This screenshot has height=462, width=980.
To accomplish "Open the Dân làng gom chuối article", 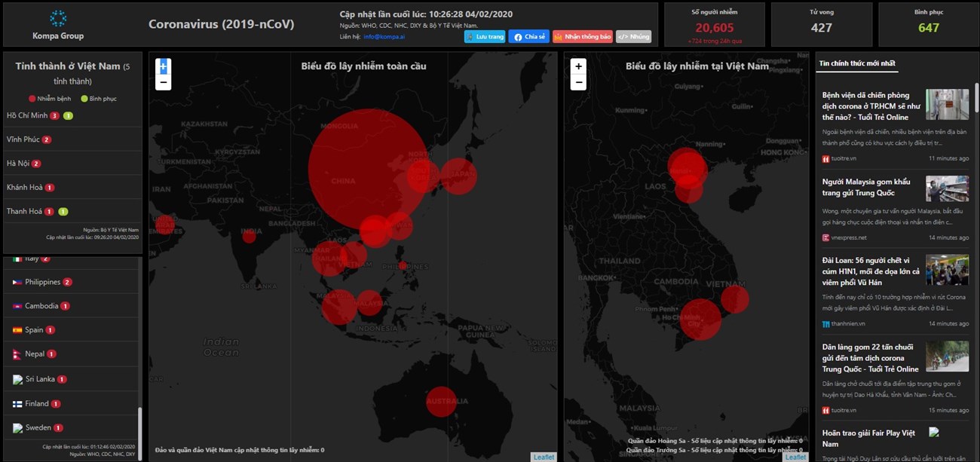I will (x=871, y=358).
